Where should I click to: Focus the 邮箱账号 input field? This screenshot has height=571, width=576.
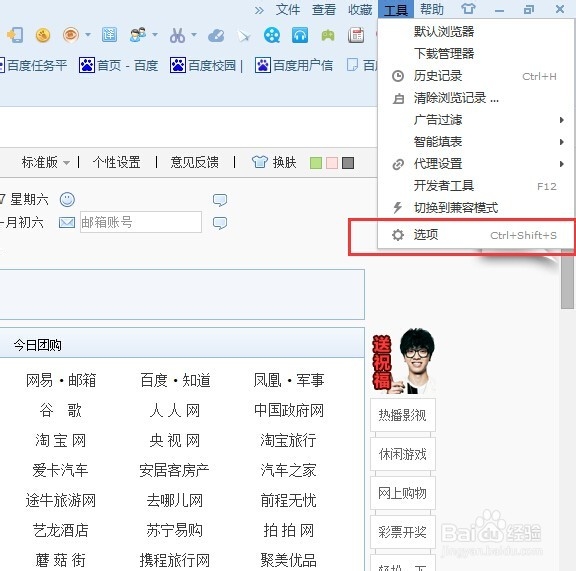[x=141, y=222]
